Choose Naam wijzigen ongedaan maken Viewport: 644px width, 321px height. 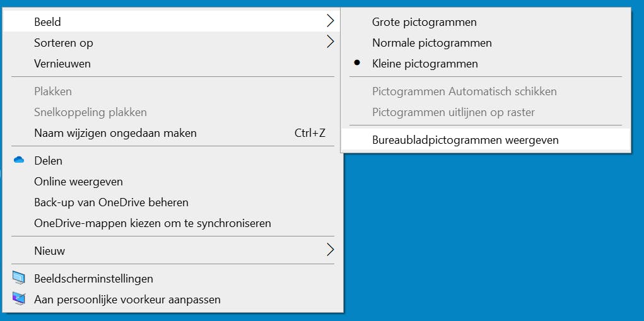[115, 133]
